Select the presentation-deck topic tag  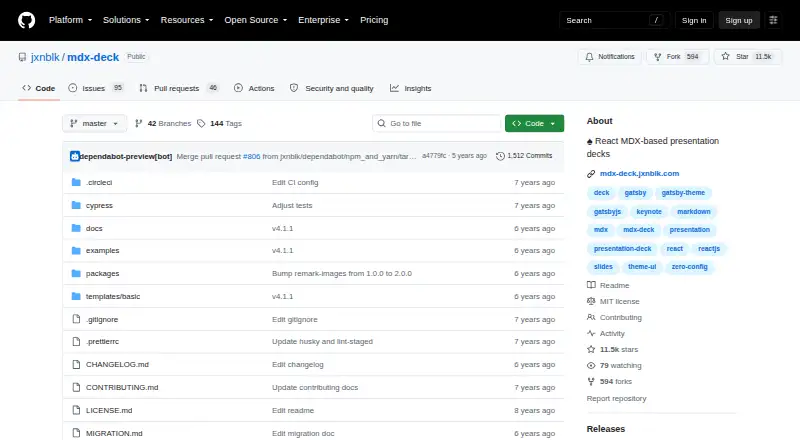(x=622, y=249)
